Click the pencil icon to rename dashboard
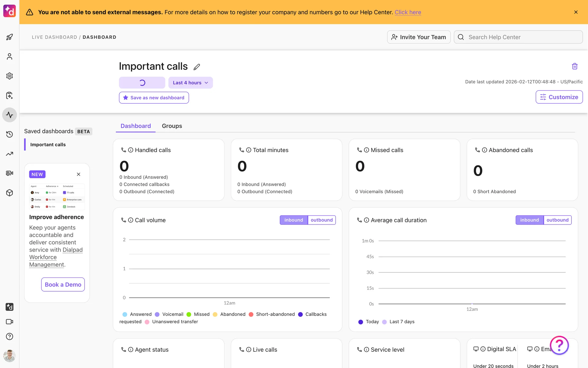This screenshot has width=588, height=368. pyautogui.click(x=197, y=67)
